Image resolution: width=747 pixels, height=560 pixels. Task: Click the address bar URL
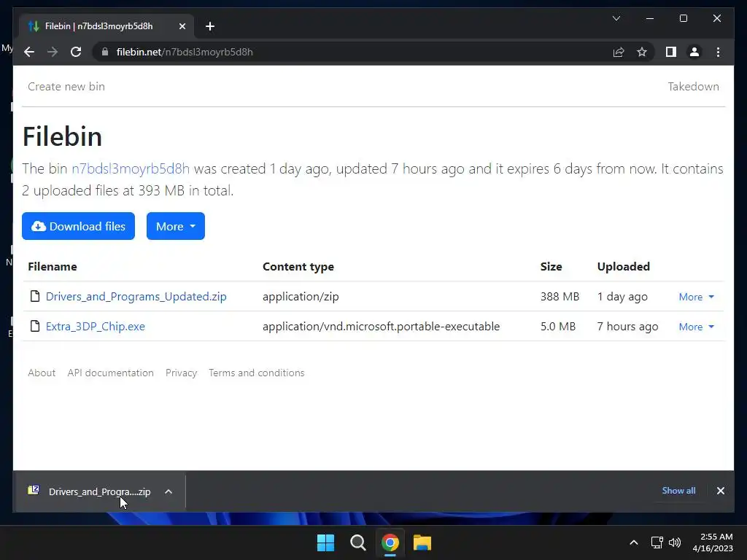[x=185, y=52]
